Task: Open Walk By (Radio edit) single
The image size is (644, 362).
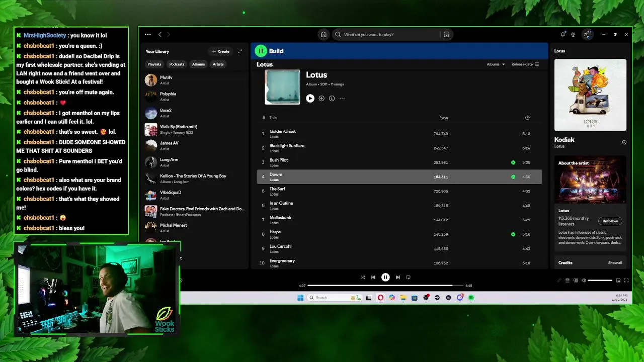Action: click(x=194, y=129)
